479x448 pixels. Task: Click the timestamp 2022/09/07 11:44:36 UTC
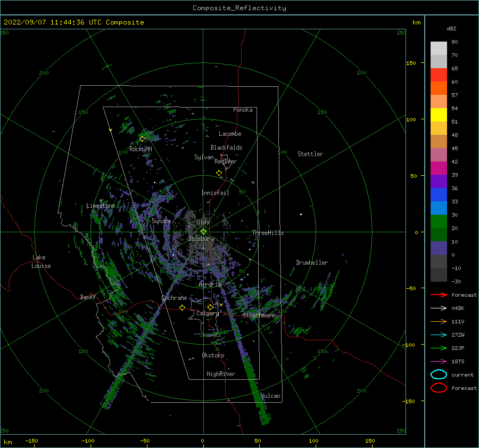pyautogui.click(x=53, y=22)
